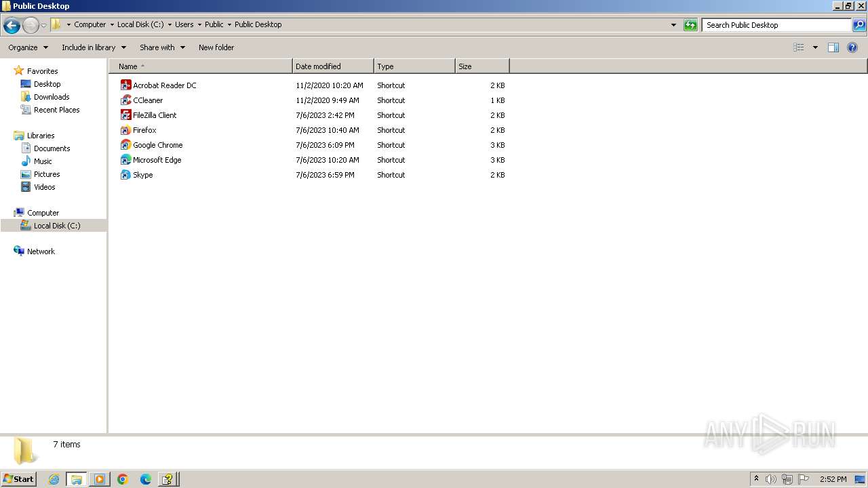Open Include in library menu

[x=94, y=47]
